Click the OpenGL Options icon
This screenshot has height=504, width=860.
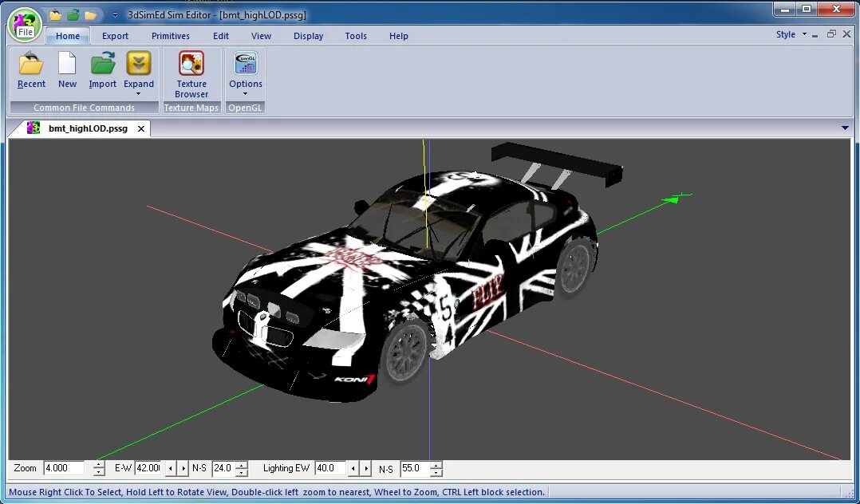tap(246, 64)
